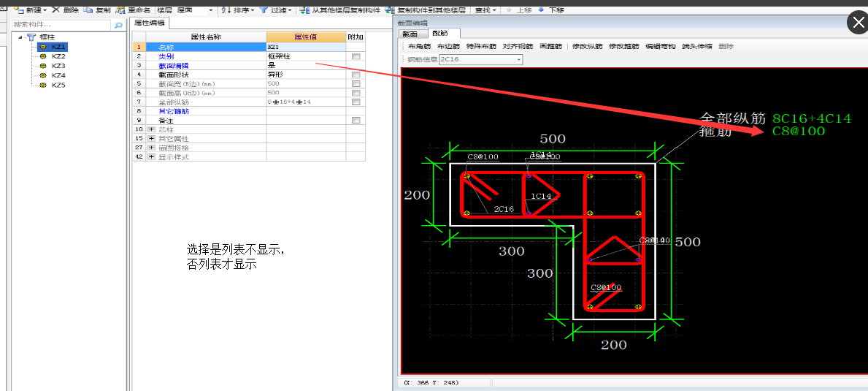Open the 查找 dropdown menu

[485, 10]
